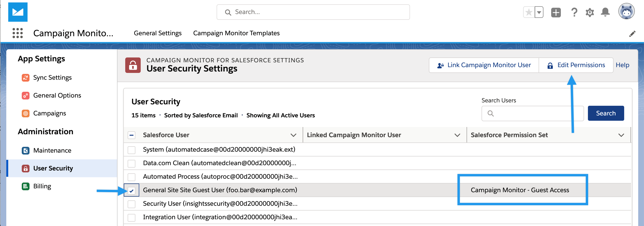Image resolution: width=644 pixels, height=226 pixels.
Task: Focus the Search Users input field
Action: (533, 113)
